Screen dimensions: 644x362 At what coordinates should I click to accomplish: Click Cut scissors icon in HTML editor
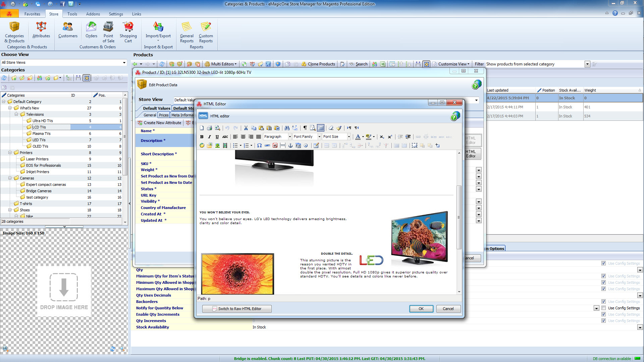coord(246,128)
